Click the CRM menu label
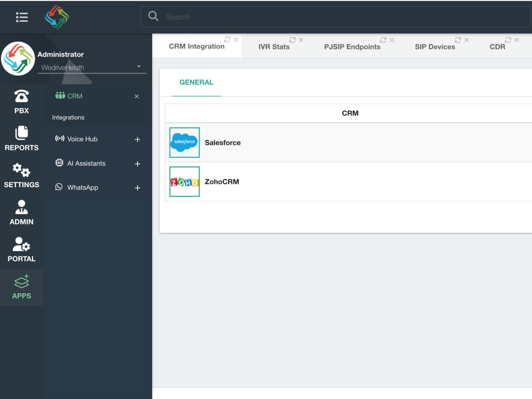Image resolution: width=532 pixels, height=399 pixels. pyautogui.click(x=74, y=96)
